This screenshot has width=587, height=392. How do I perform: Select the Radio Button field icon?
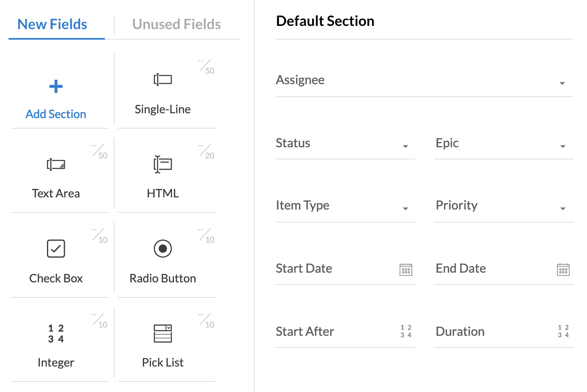[x=163, y=248]
